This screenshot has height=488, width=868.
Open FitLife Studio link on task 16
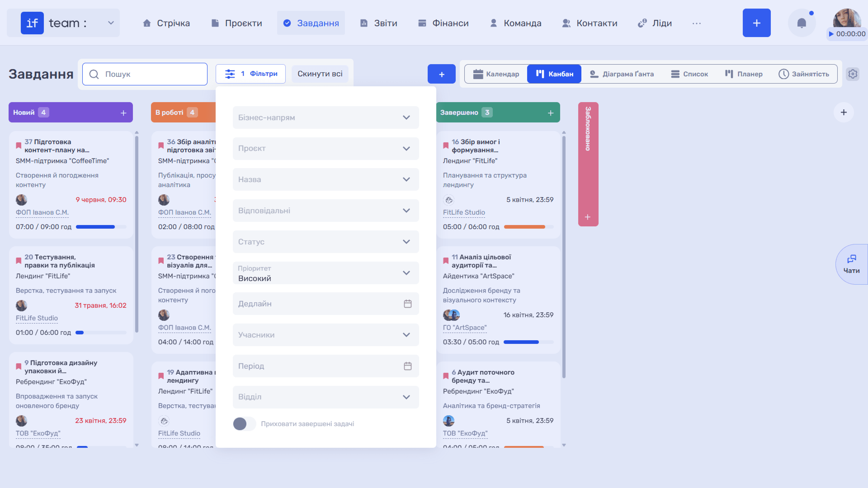pyautogui.click(x=464, y=213)
